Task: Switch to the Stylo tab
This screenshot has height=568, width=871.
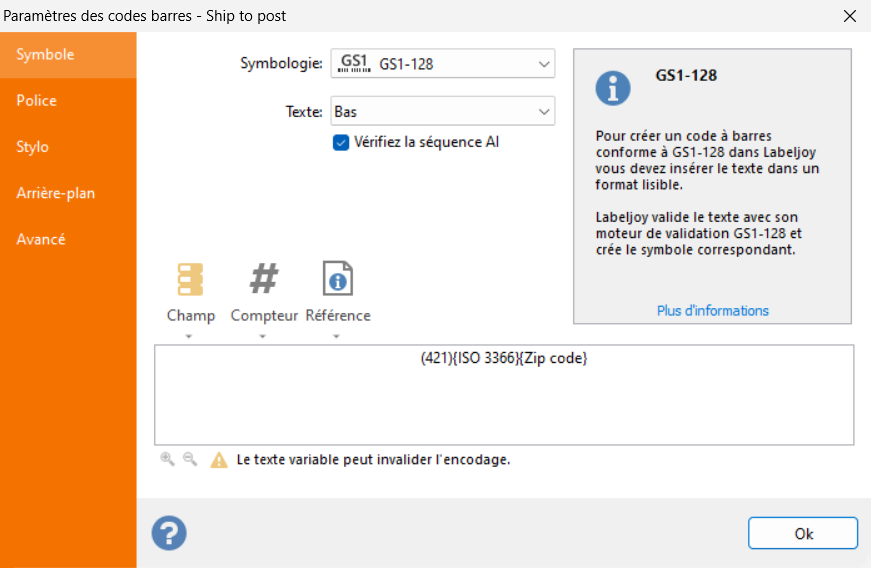Action: click(x=68, y=147)
